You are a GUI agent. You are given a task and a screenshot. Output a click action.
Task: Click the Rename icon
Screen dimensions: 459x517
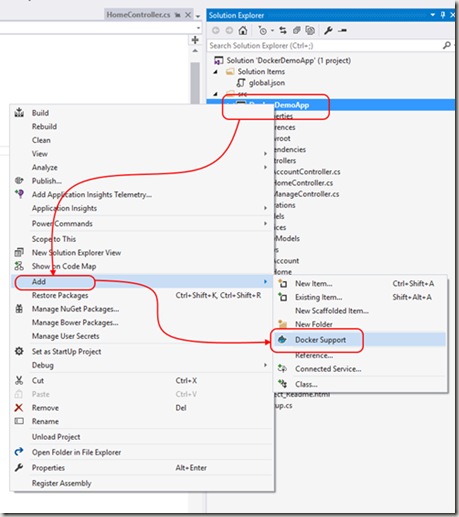pos(19,421)
